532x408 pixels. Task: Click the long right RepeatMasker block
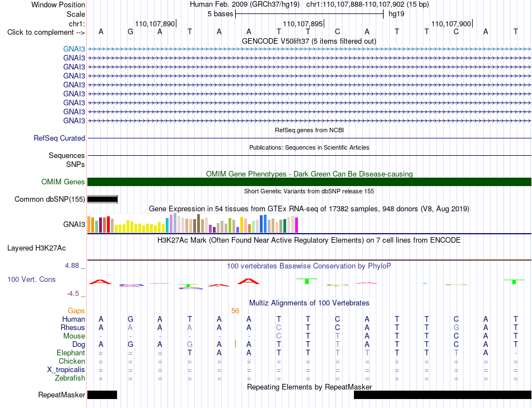pyautogui.click(x=442, y=395)
